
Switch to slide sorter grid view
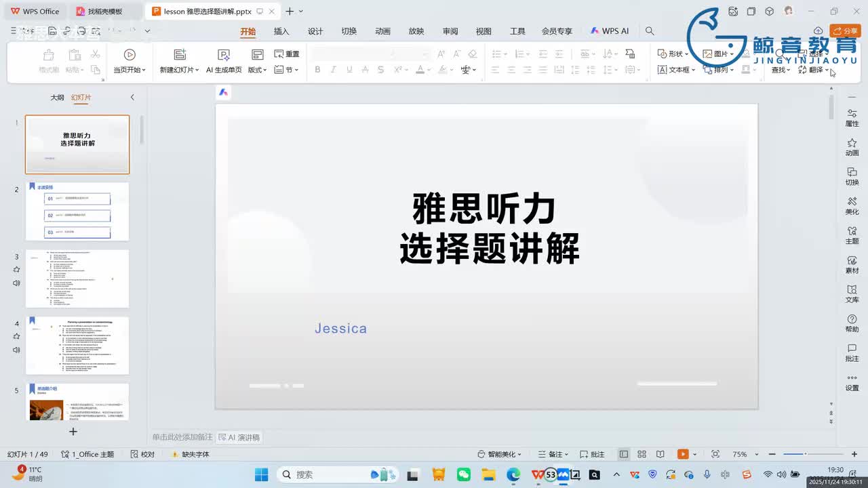pos(642,454)
